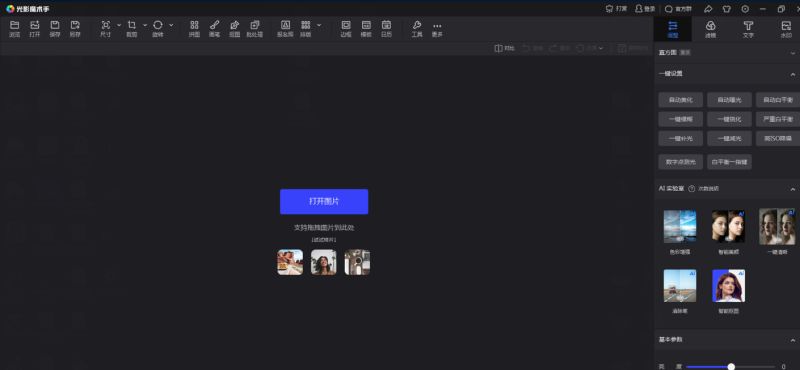Open the skin (shirt) theme icon
The image size is (800, 370).
coord(727,9)
